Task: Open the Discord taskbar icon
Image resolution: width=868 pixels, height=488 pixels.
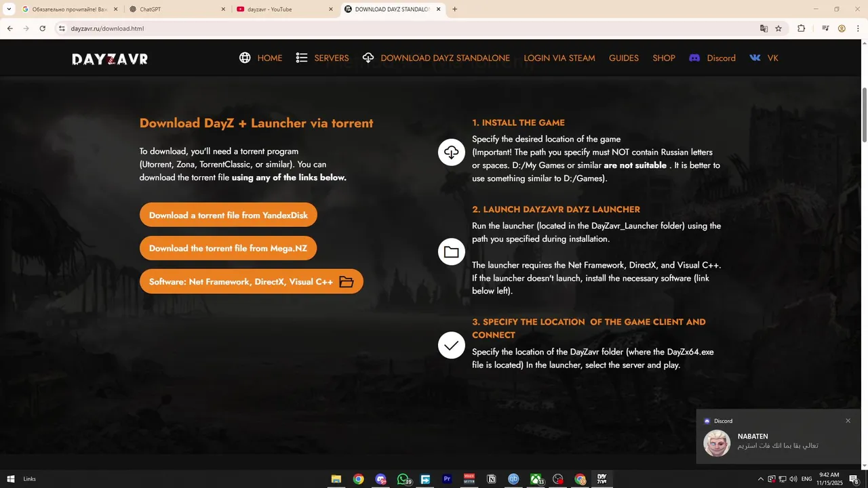Action: coord(380,479)
